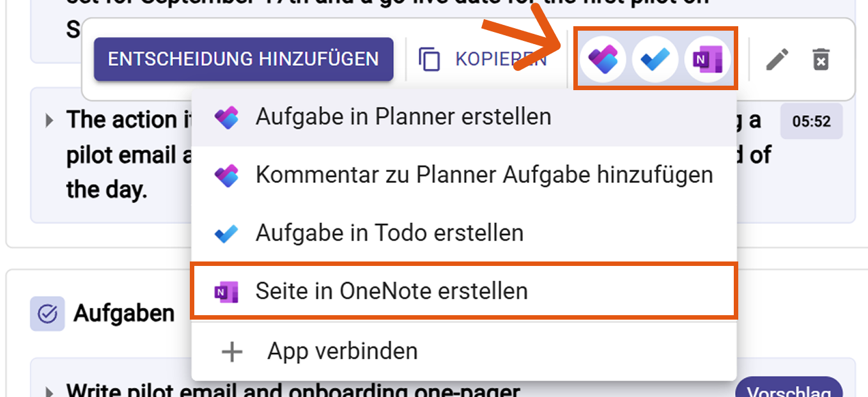The width and height of the screenshot is (868, 397).
Task: Click the copy icon beside KOPIEREN
Action: (x=430, y=59)
